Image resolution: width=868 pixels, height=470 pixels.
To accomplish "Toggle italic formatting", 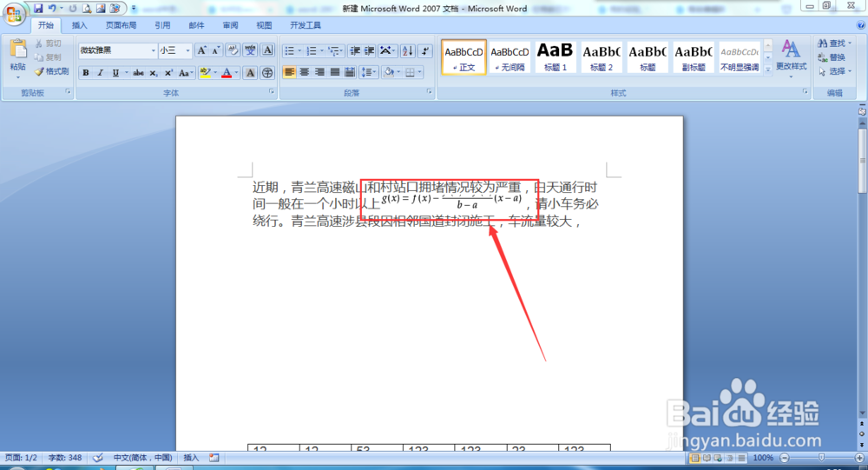I will tap(100, 73).
